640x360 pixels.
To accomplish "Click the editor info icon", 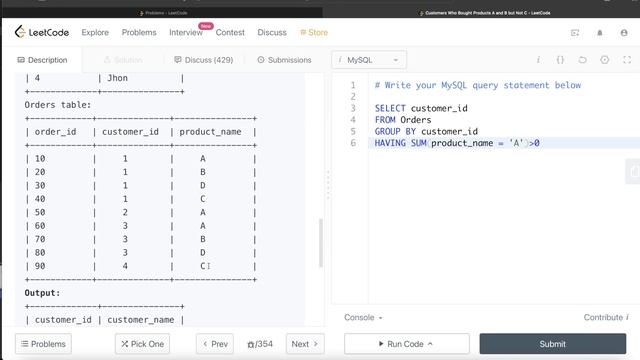I will click(538, 60).
